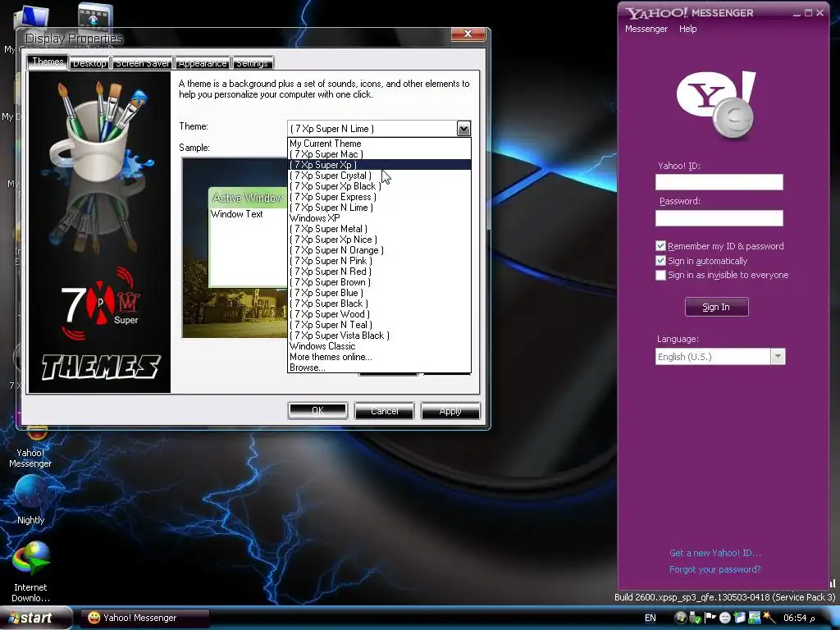
Task: Click Forgot your password? link
Action: pos(714,569)
